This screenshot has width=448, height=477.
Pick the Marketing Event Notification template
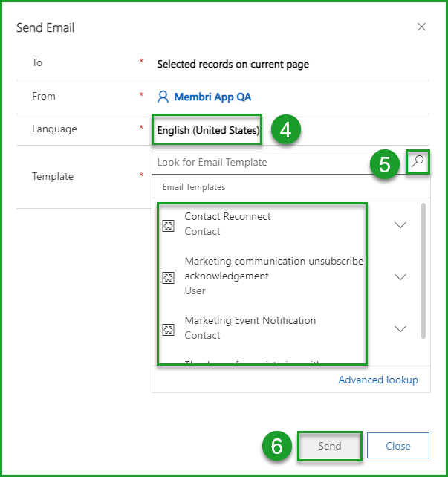[x=250, y=321]
